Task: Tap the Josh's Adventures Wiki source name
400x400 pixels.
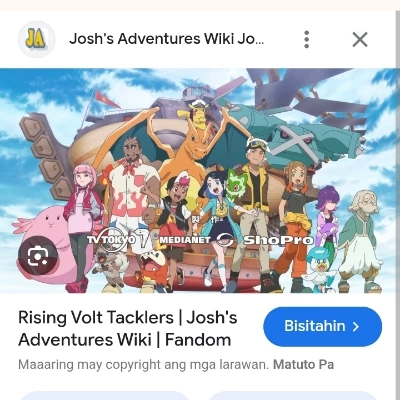Action: coord(166,39)
